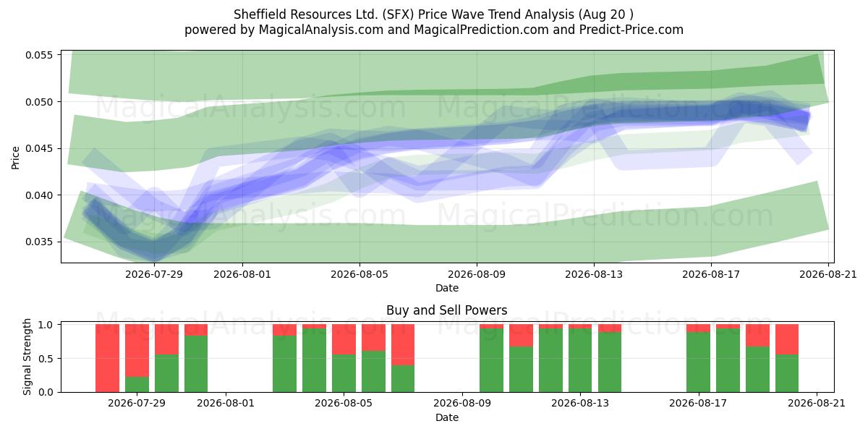Click the 2026-08-05 date tick under the bar chart
Viewport: 868px width, 434px height.
pos(344,403)
